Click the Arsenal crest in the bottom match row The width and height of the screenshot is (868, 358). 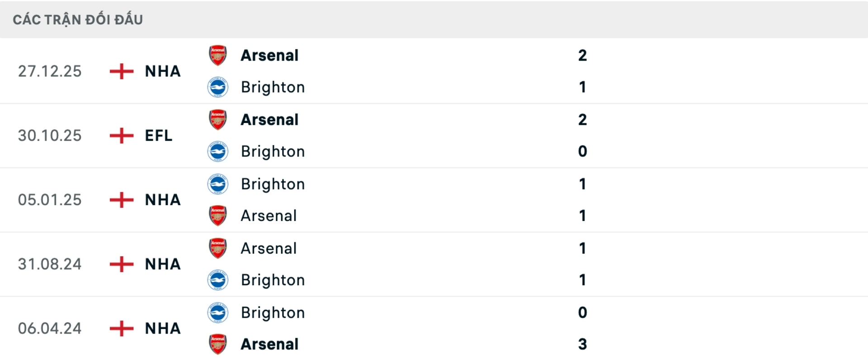coord(217,344)
